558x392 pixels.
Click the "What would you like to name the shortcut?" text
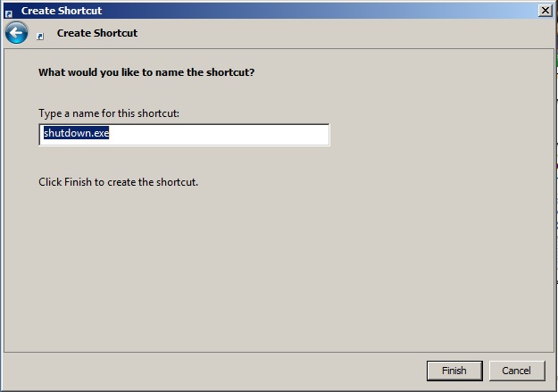[146, 72]
